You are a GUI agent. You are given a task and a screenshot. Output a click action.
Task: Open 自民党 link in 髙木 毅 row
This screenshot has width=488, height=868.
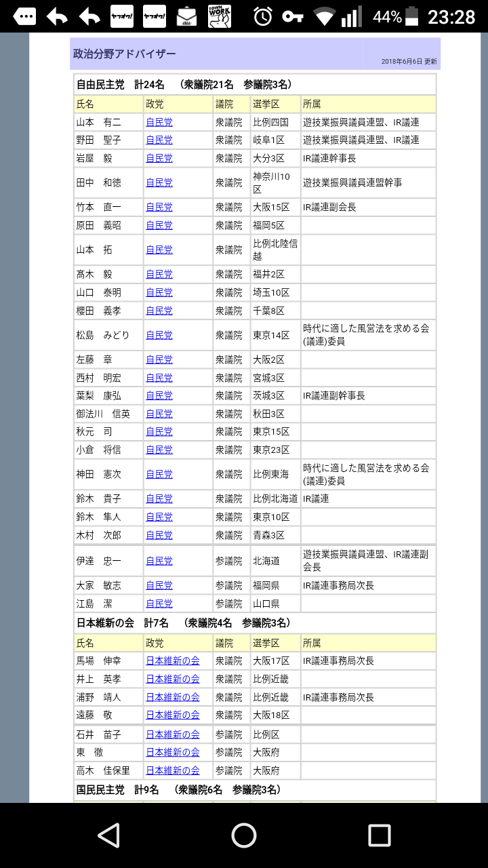[x=159, y=274]
